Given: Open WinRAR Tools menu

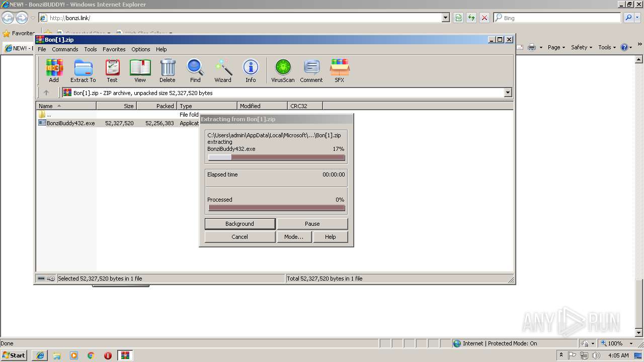Looking at the screenshot, I should point(91,49).
